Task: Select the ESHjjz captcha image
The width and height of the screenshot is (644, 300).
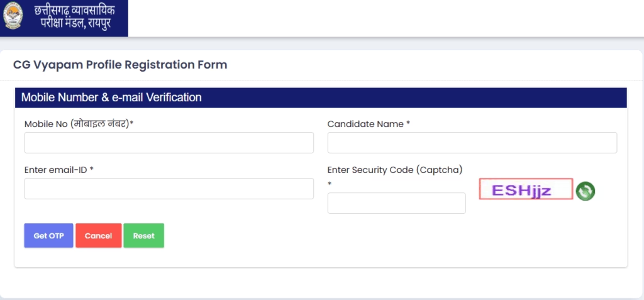Action: click(526, 189)
